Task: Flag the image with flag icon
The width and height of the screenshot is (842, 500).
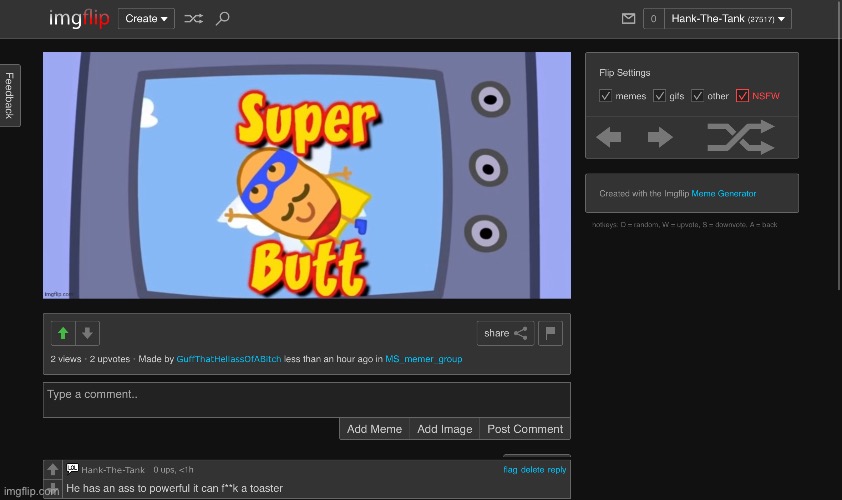Action: click(x=550, y=333)
